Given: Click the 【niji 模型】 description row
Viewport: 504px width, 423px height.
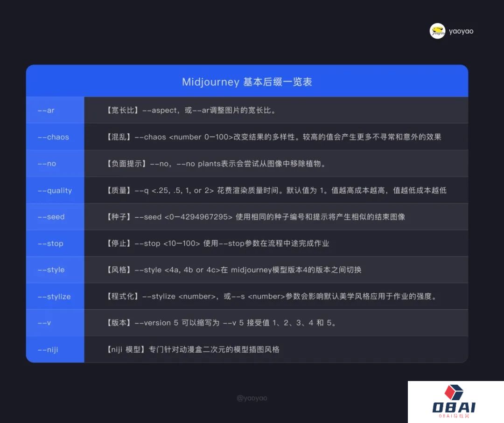Looking at the screenshot, I should click(193, 349).
